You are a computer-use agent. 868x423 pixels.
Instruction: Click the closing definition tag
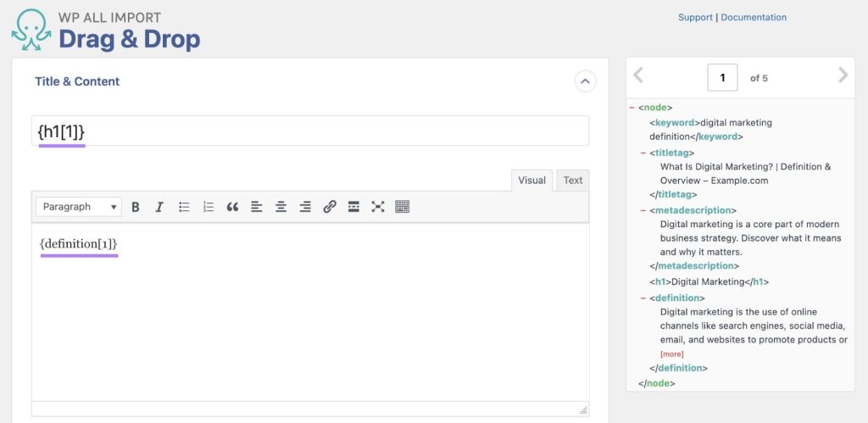[679, 368]
